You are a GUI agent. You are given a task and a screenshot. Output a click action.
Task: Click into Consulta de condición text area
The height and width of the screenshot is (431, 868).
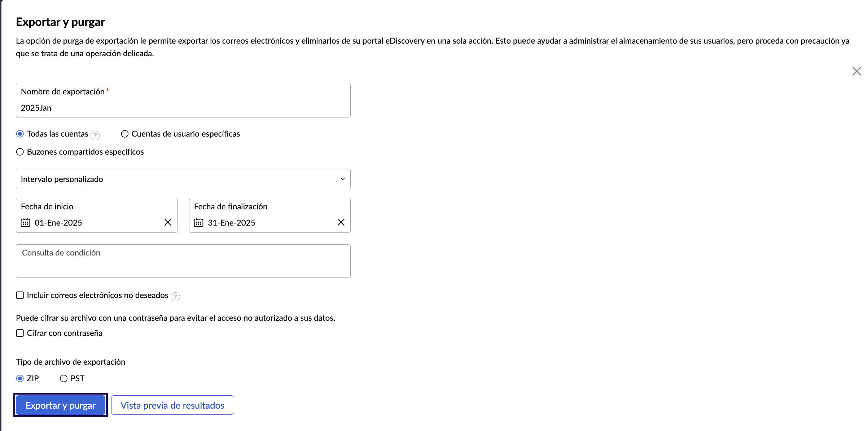point(183,261)
